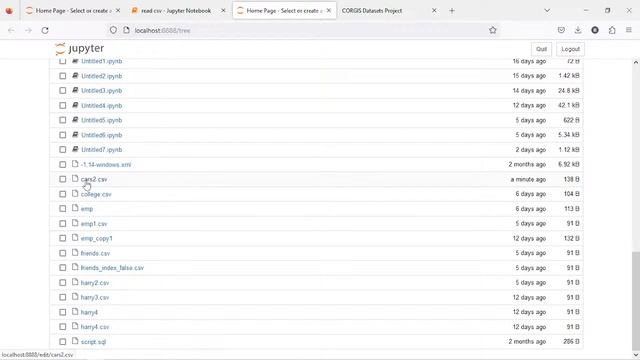Click the notebook icon beside Untitled5.ipynb
Image resolution: width=640 pixels, height=360 pixels.
point(75,120)
